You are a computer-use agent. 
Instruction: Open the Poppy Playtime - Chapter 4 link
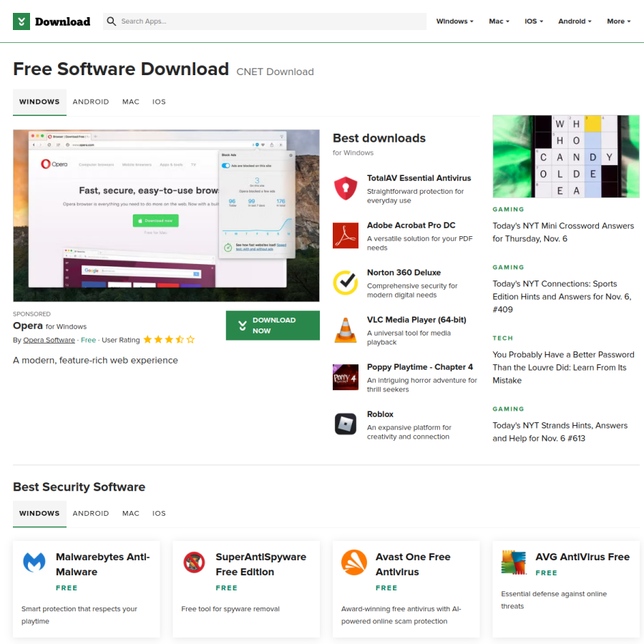[x=420, y=367]
